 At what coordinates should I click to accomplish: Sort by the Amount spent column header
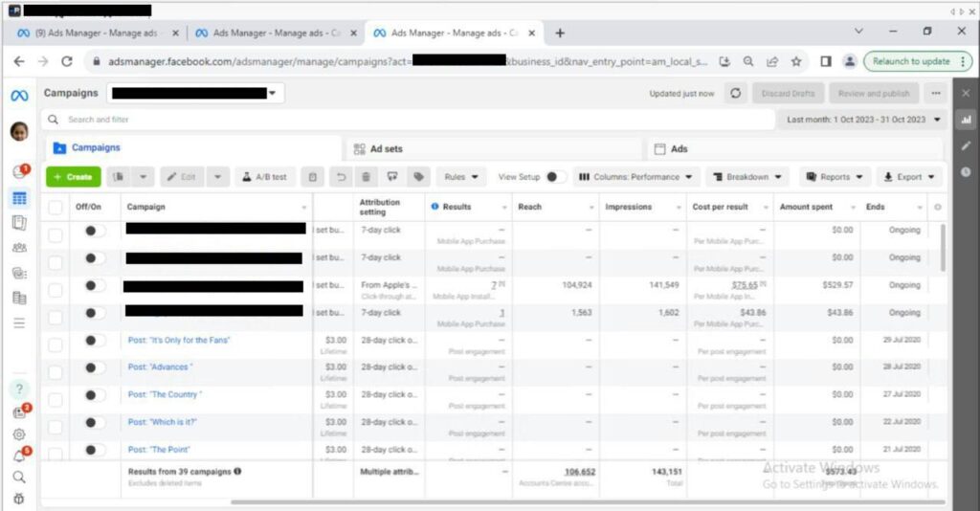(806, 207)
